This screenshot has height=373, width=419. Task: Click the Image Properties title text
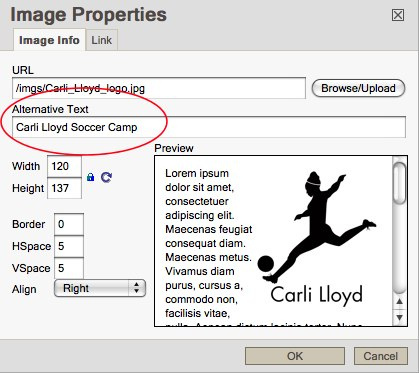click(89, 15)
